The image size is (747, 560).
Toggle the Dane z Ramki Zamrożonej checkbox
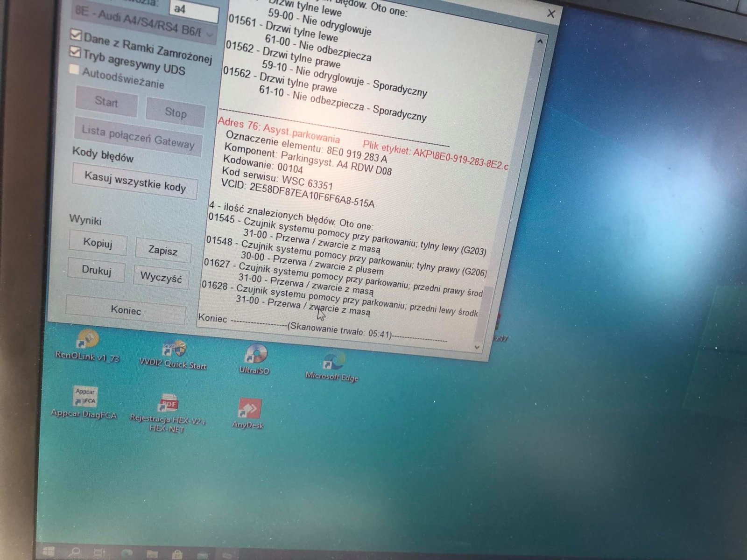click(x=75, y=35)
